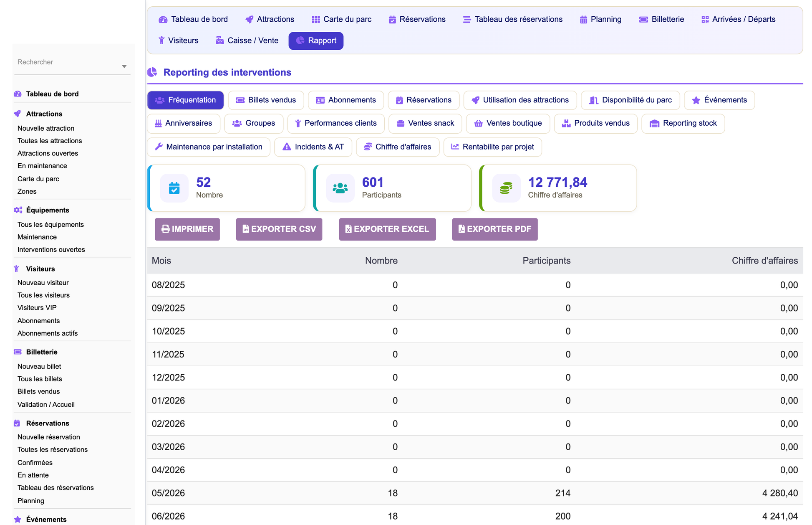The image size is (812, 525).
Task: Open sidebar Tableau de bord
Action: (x=53, y=94)
